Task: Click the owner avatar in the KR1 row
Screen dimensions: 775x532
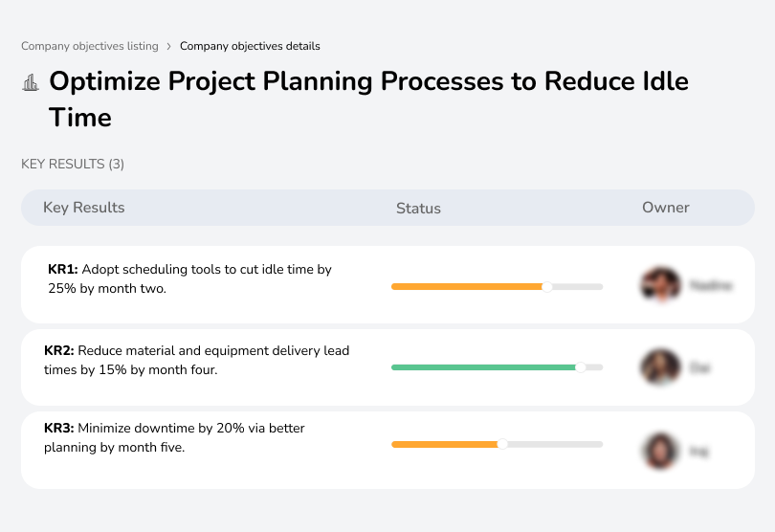Action: point(661,285)
